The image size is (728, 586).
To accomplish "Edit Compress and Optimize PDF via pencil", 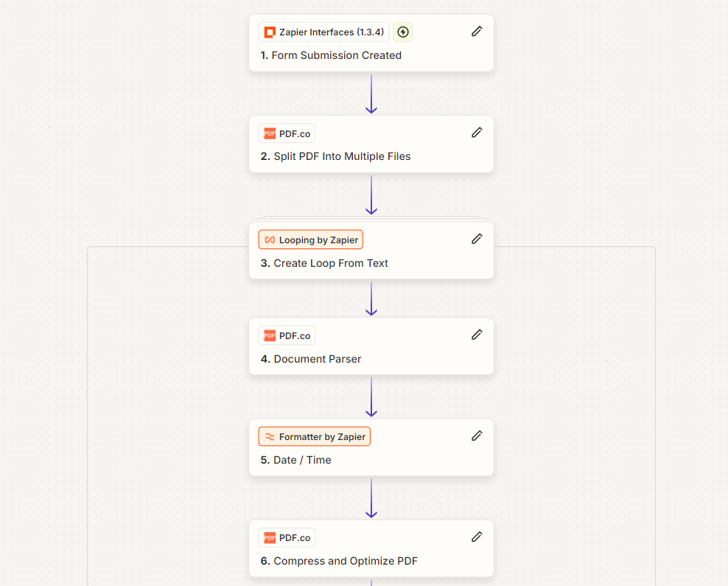I will click(x=477, y=536).
